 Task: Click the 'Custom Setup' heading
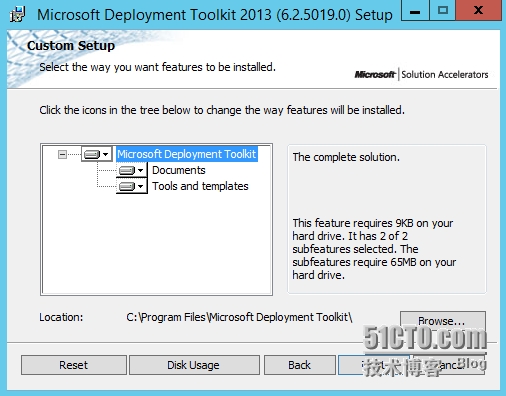click(71, 46)
